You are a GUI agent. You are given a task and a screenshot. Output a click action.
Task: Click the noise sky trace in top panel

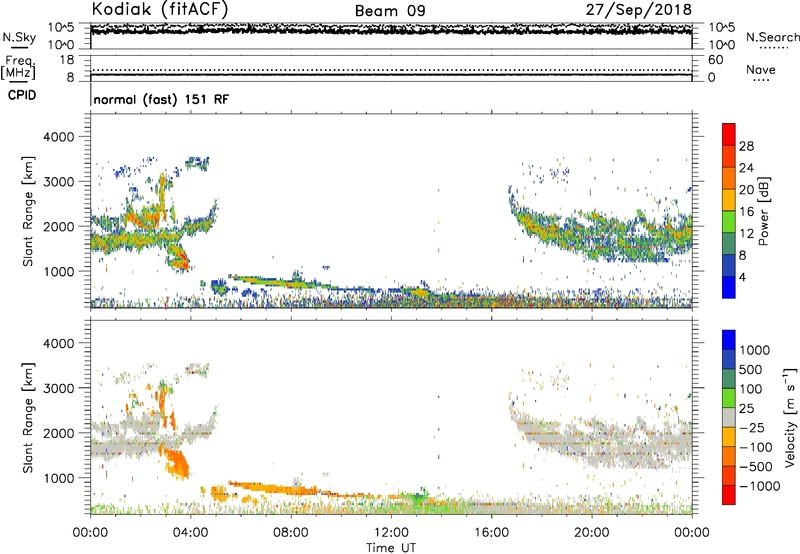[x=391, y=30]
